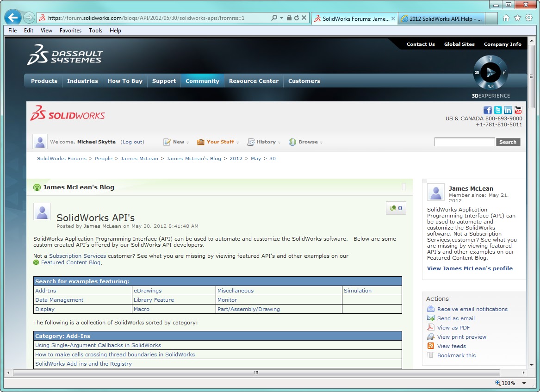Viewport: 540px width, 392px height.
Task: Open the Products navigation tab
Action: tap(44, 81)
